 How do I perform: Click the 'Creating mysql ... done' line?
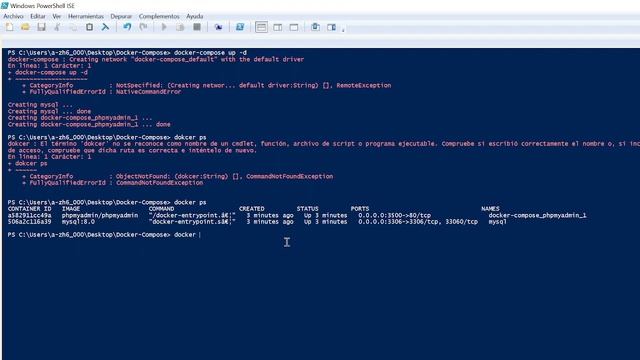[x=49, y=111]
